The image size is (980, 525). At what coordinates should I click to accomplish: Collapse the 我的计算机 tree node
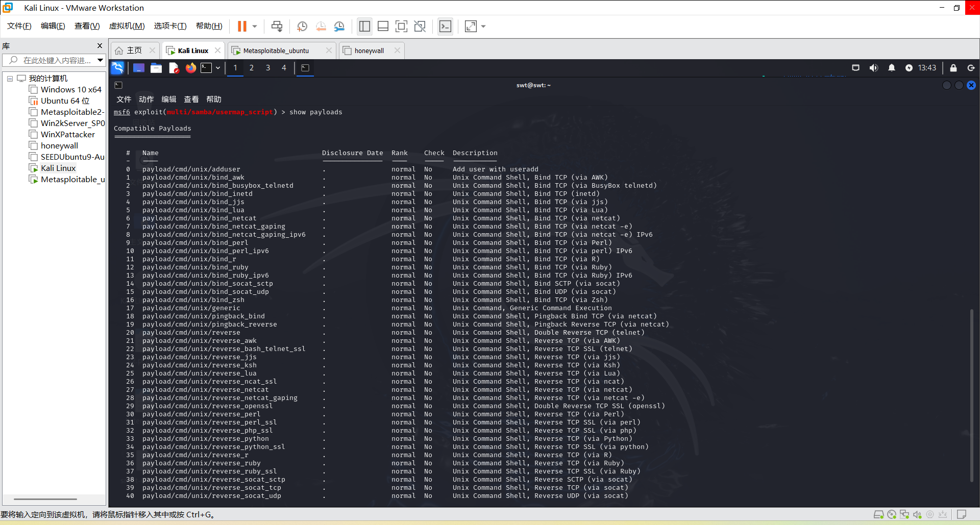[10, 79]
